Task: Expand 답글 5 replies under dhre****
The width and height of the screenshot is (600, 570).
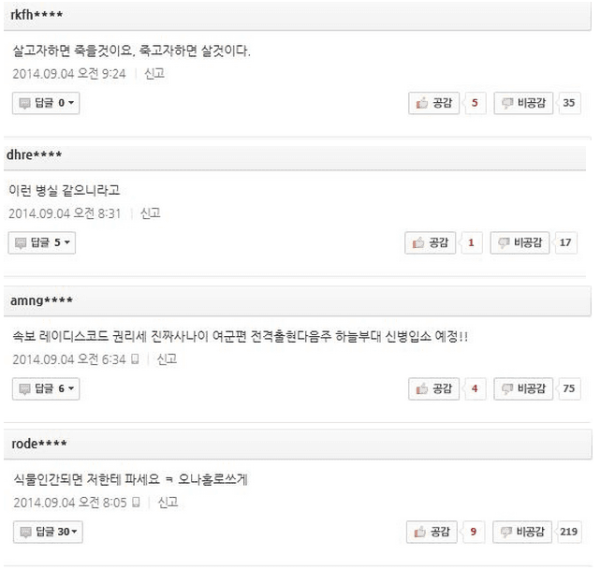Action: (42, 243)
